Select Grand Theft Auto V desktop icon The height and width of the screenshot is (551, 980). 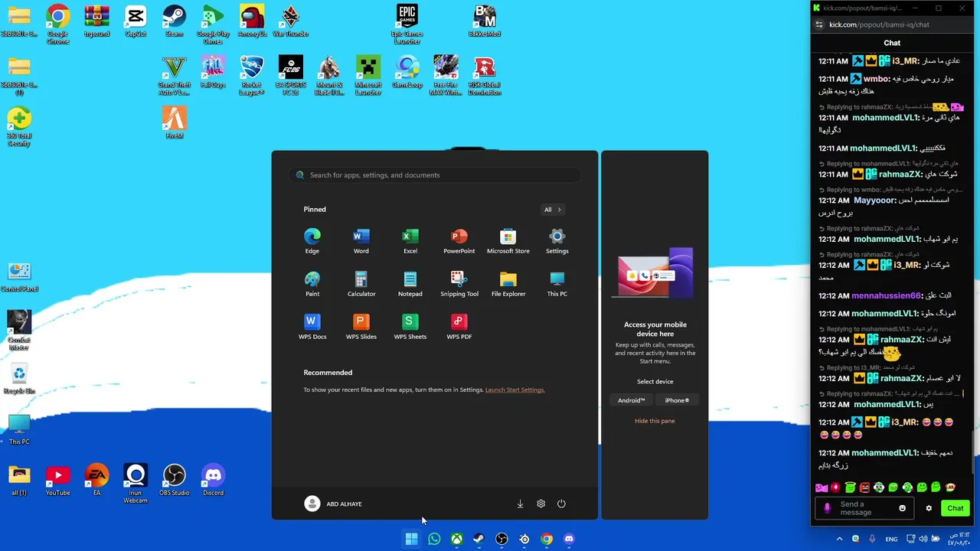[175, 76]
